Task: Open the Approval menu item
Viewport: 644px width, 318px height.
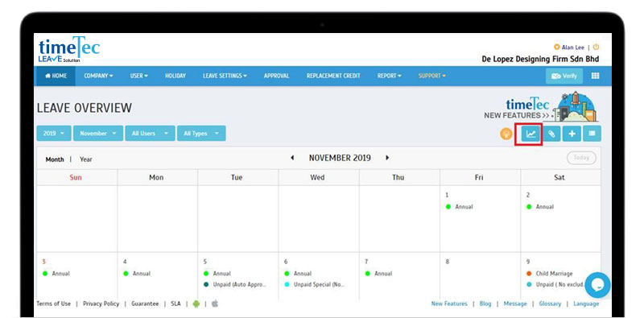Action: (x=276, y=76)
